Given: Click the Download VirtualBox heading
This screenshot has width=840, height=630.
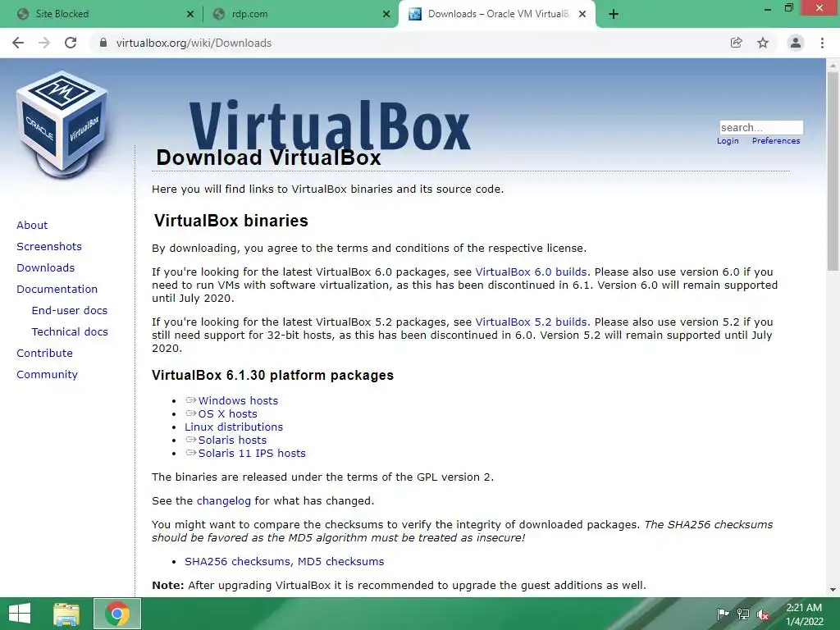Looking at the screenshot, I should (268, 157).
